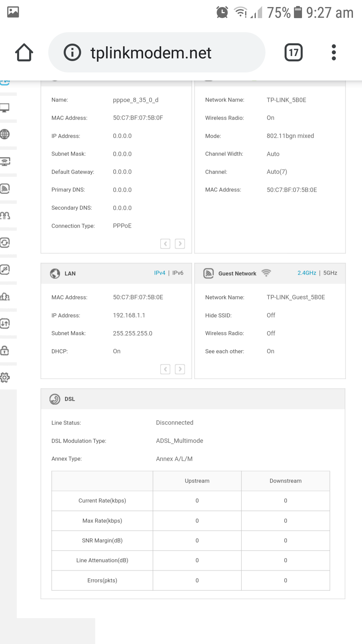Click the Annex A/L/M value
The image size is (362, 644).
tap(174, 459)
